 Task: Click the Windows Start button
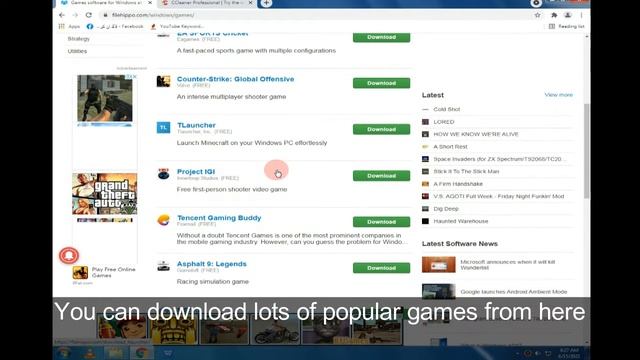click(x=64, y=353)
